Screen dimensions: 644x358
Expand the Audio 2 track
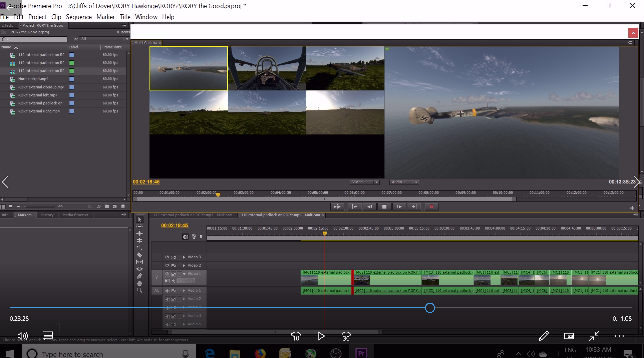click(x=184, y=299)
